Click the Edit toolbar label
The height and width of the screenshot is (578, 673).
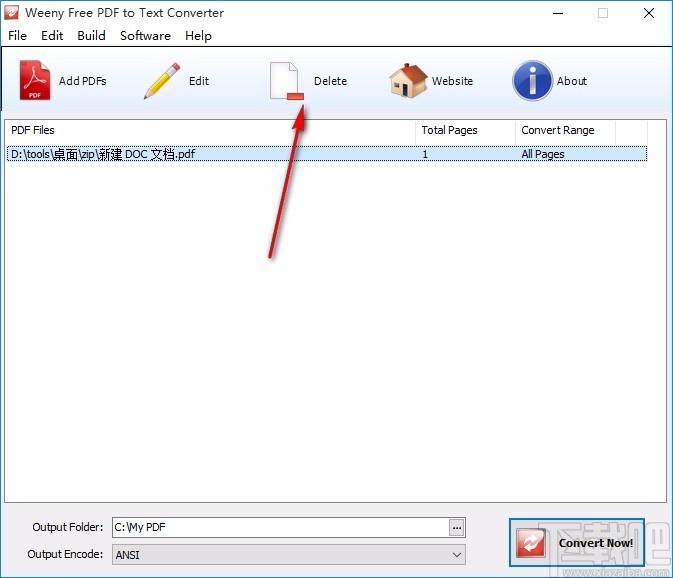[199, 81]
